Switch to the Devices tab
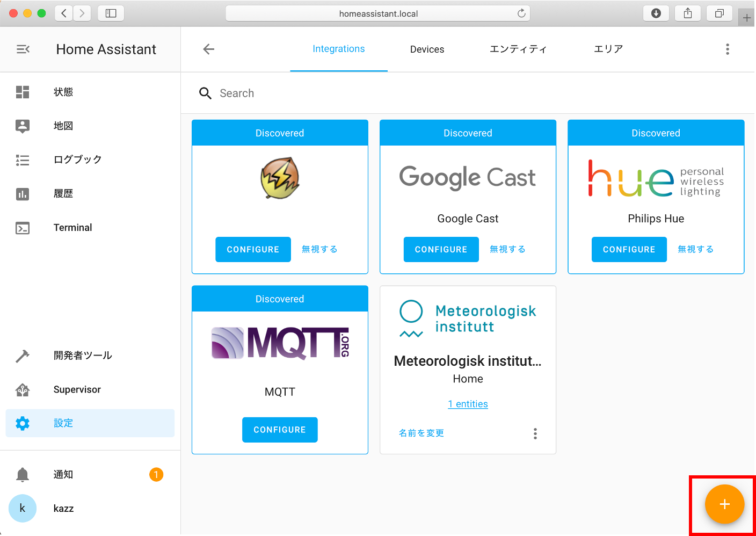The image size is (756, 536). click(427, 49)
